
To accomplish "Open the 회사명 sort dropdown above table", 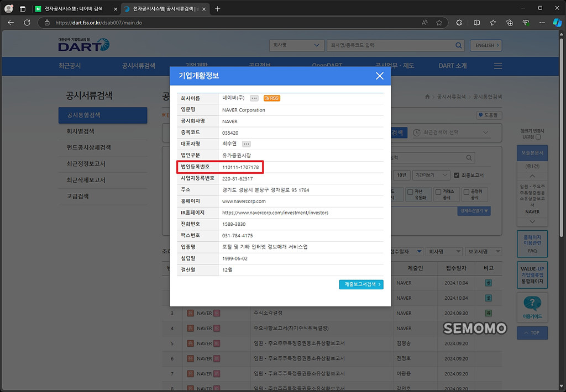I will (x=444, y=251).
